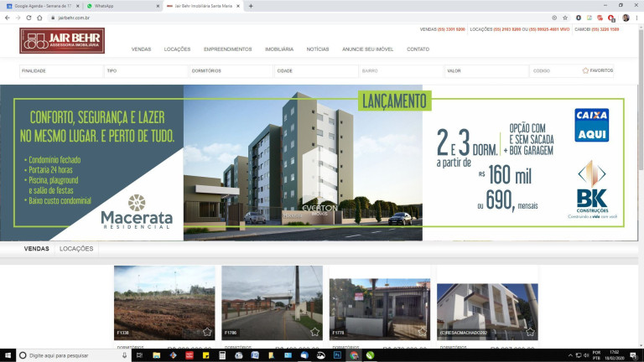This screenshot has width=644, height=362.
Task: Go to Anuncie Seu Imóvel page
Action: coord(367,49)
